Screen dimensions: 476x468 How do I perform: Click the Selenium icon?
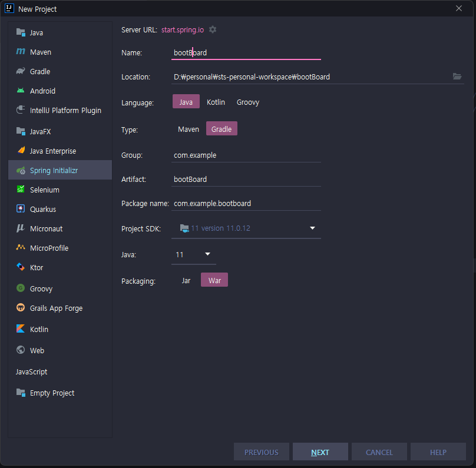(21, 190)
